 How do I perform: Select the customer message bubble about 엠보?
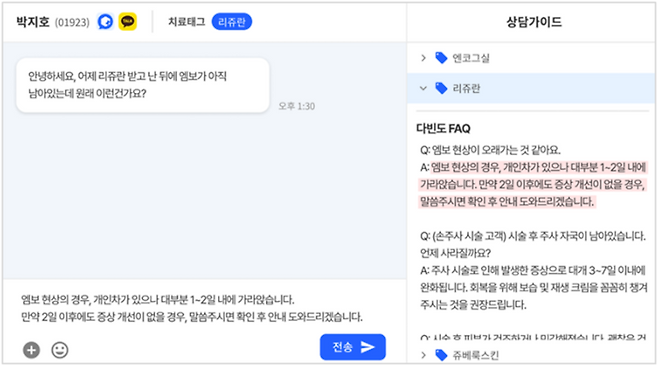(143, 85)
